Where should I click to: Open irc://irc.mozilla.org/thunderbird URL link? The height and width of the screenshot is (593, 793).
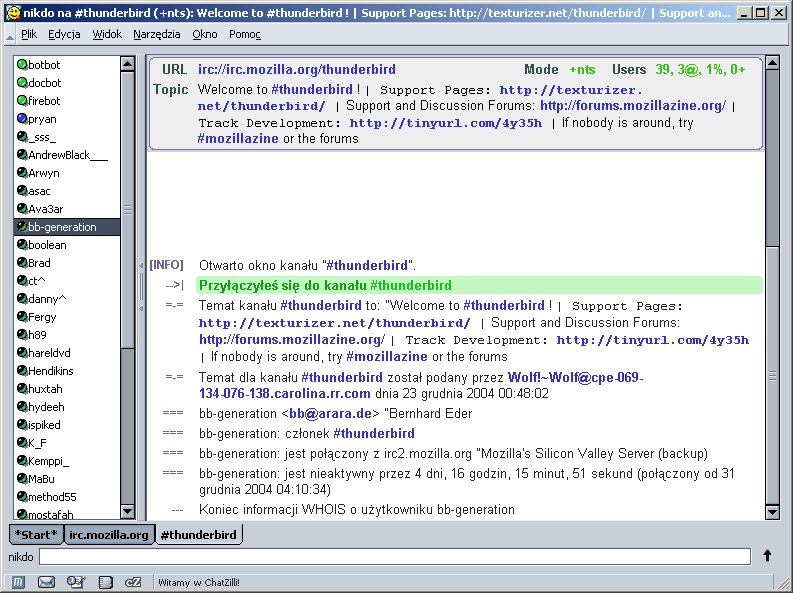coord(296,69)
